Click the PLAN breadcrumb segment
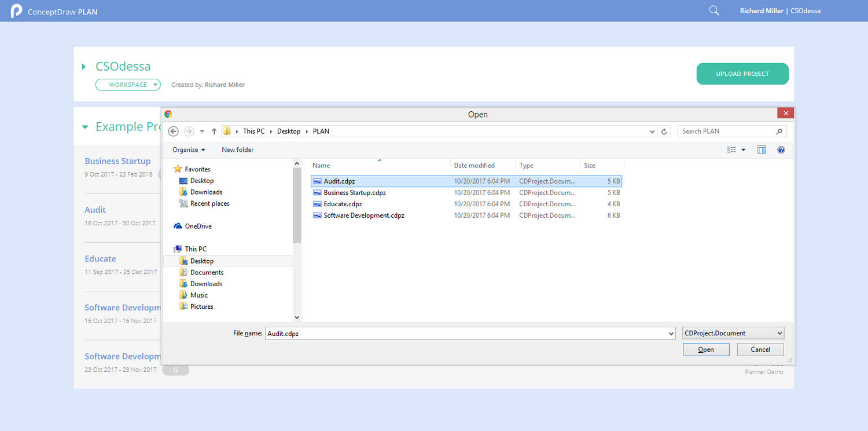Viewport: 868px width, 431px height. [321, 132]
